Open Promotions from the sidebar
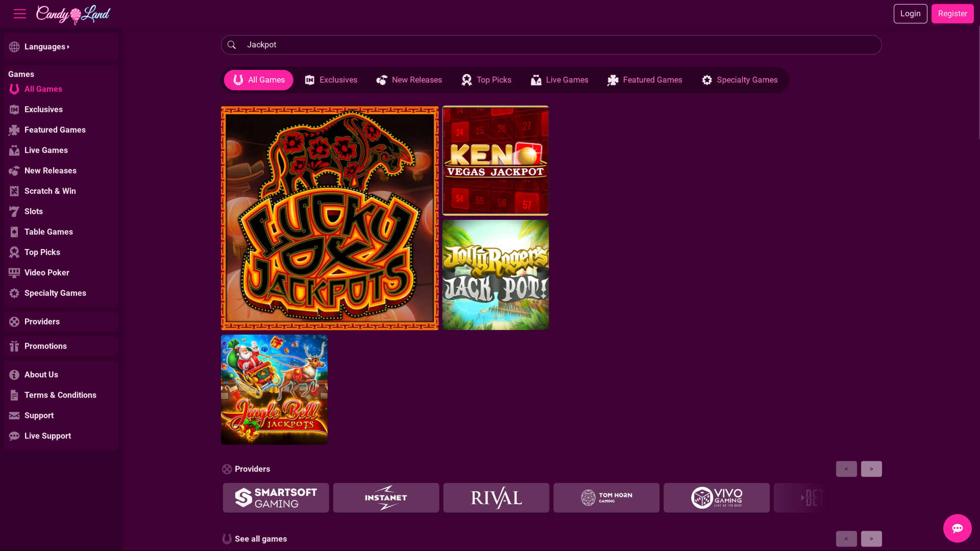980x551 pixels. [x=46, y=346]
